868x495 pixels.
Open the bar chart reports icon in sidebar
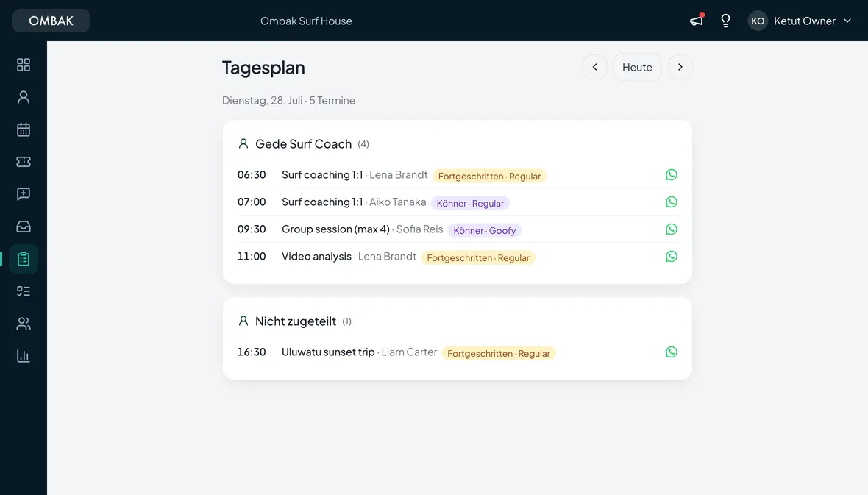coord(24,356)
